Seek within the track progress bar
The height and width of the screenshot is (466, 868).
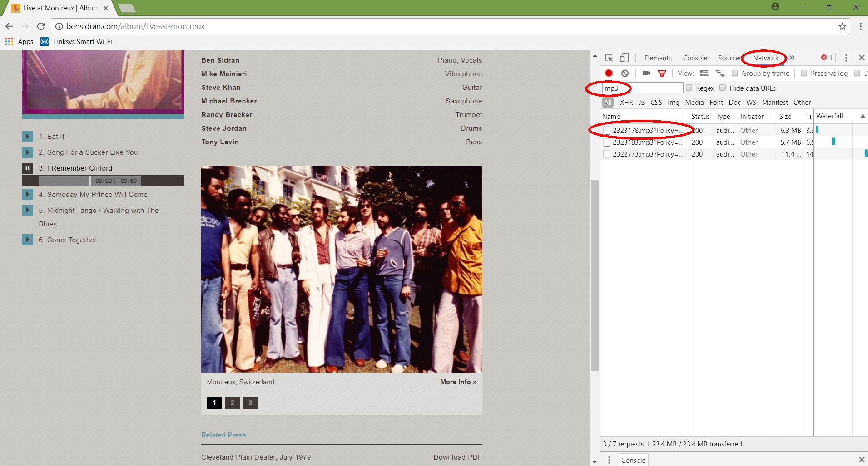coord(103,181)
